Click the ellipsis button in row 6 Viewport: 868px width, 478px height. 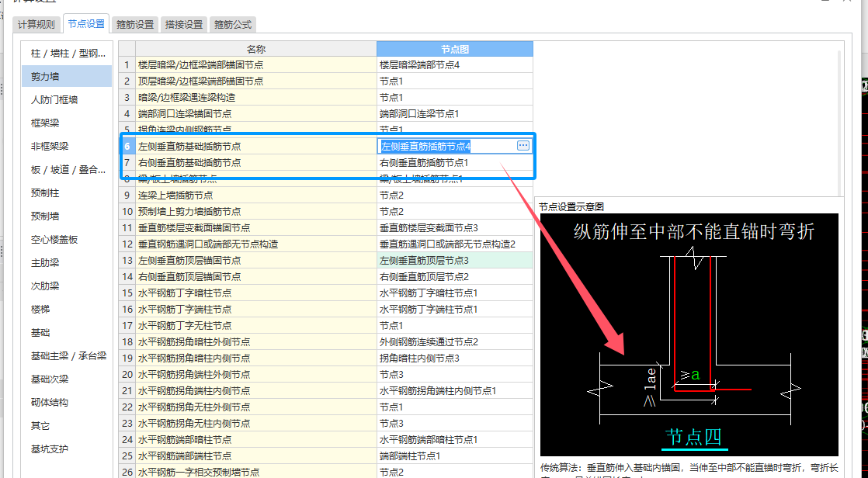523,146
